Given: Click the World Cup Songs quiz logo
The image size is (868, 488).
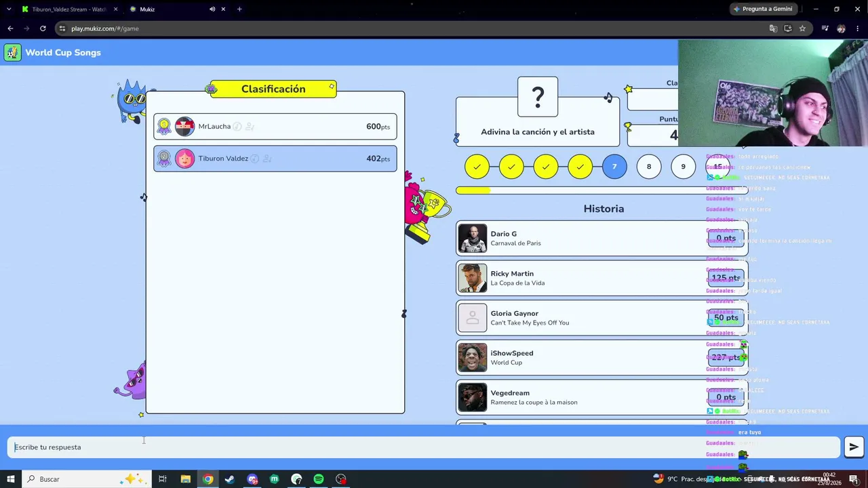Looking at the screenshot, I should (12, 53).
